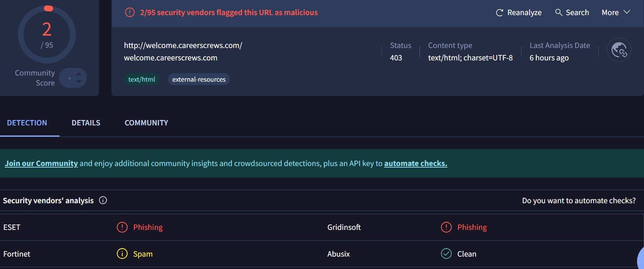Select the DETECTION tab
This screenshot has height=269, width=644.
27,123
